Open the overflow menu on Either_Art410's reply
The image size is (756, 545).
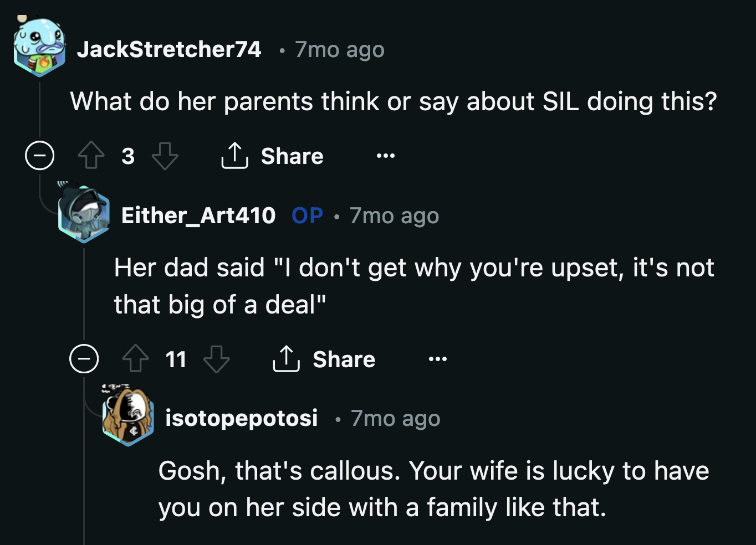point(437,359)
